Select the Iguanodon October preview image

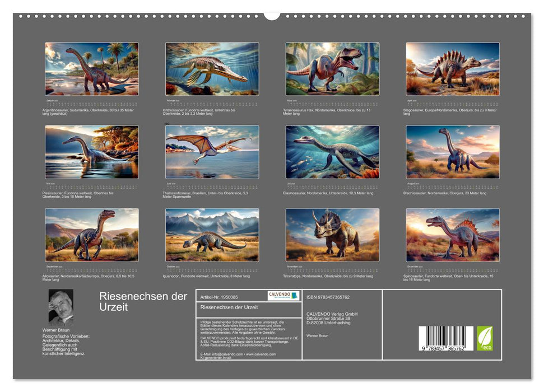213,235
